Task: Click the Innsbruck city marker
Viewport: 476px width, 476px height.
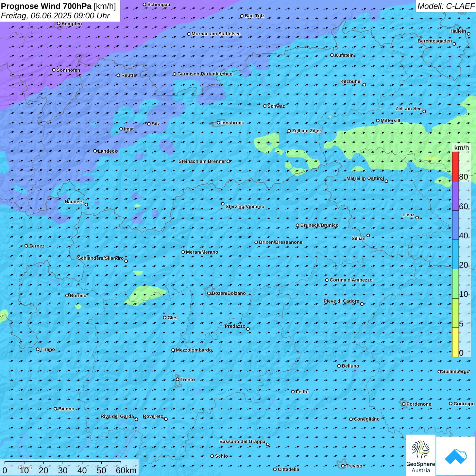Action: pos(218,123)
